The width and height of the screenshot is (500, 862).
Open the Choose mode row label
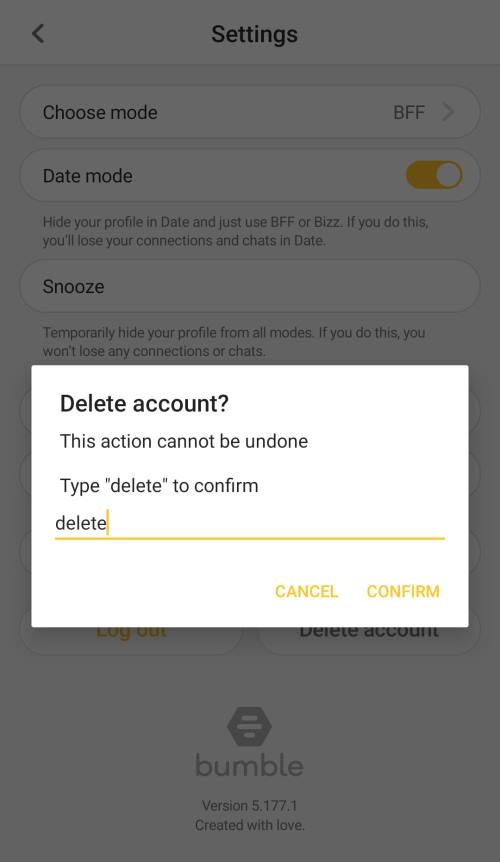click(x=100, y=113)
